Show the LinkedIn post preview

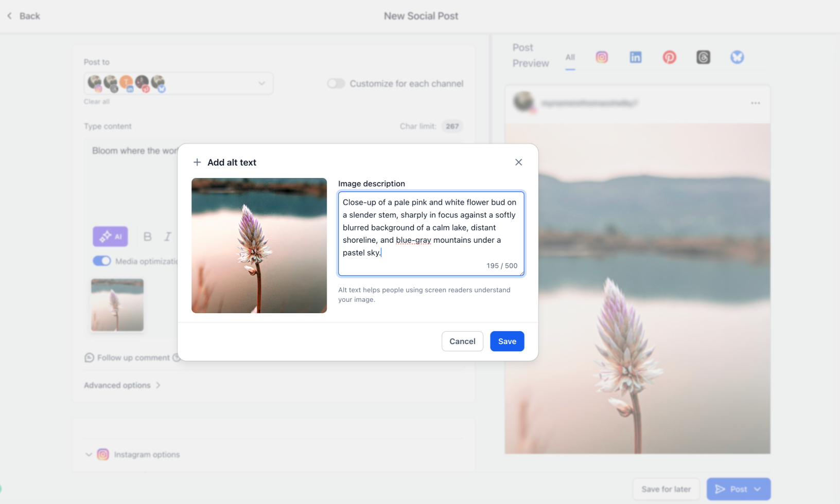(636, 57)
